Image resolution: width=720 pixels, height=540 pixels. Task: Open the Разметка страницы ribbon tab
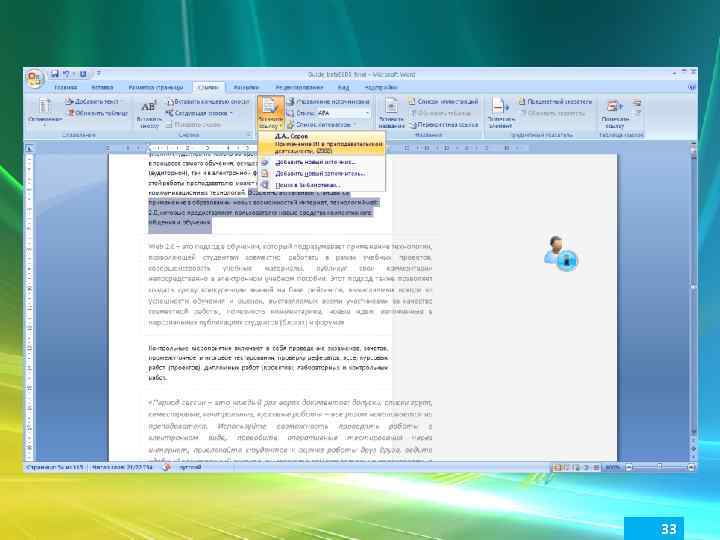coord(156,87)
